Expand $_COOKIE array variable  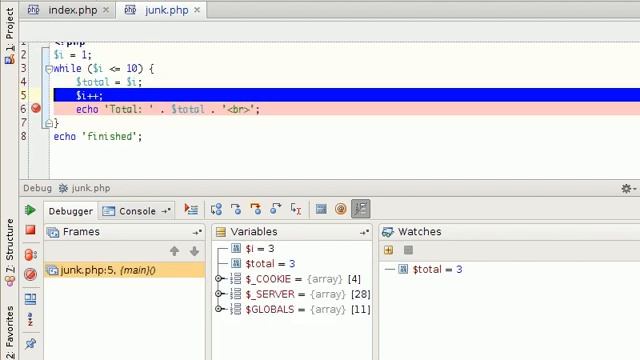(219, 279)
